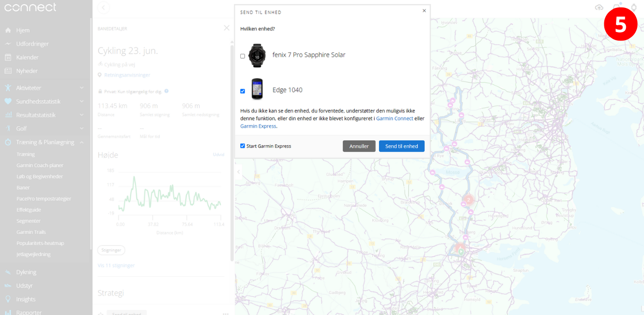The width and height of the screenshot is (644, 315).
Task: Open Rapporter via the bar-chart icon
Action: 29,311
